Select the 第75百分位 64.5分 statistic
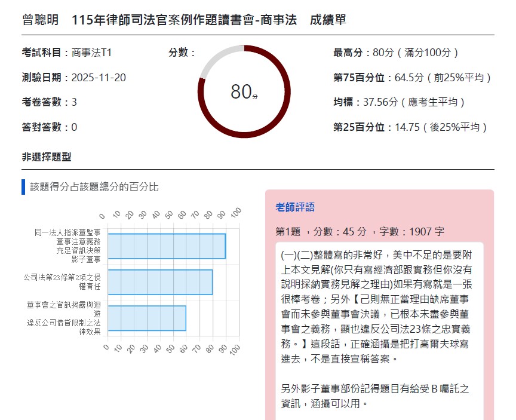 point(412,78)
